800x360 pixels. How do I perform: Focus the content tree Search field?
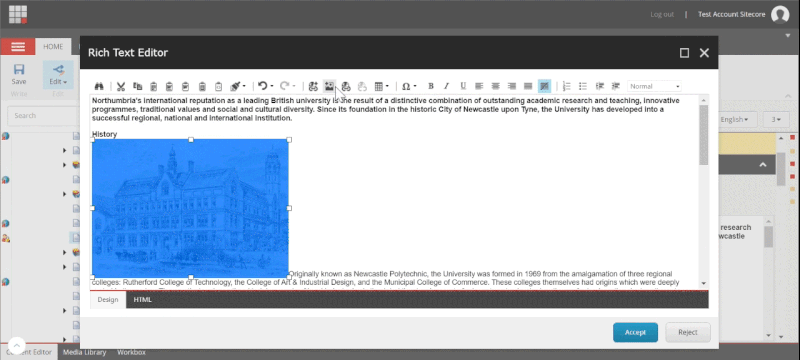point(43,116)
